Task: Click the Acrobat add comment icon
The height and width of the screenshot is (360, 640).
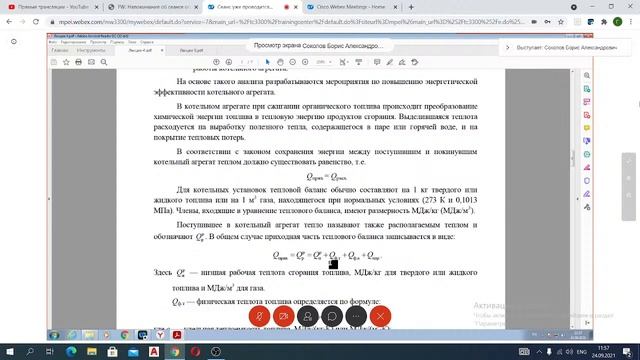Action: [377, 62]
